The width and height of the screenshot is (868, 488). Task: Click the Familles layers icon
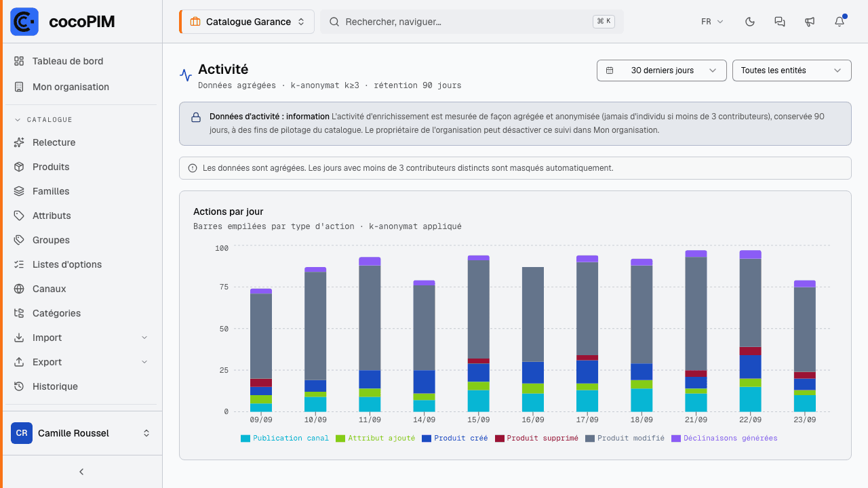click(x=19, y=191)
